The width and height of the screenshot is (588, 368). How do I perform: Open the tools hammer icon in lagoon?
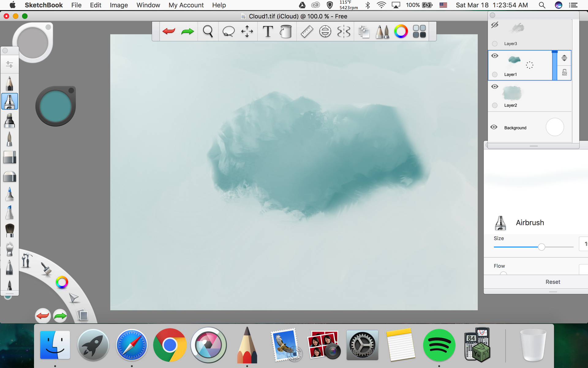tap(27, 260)
